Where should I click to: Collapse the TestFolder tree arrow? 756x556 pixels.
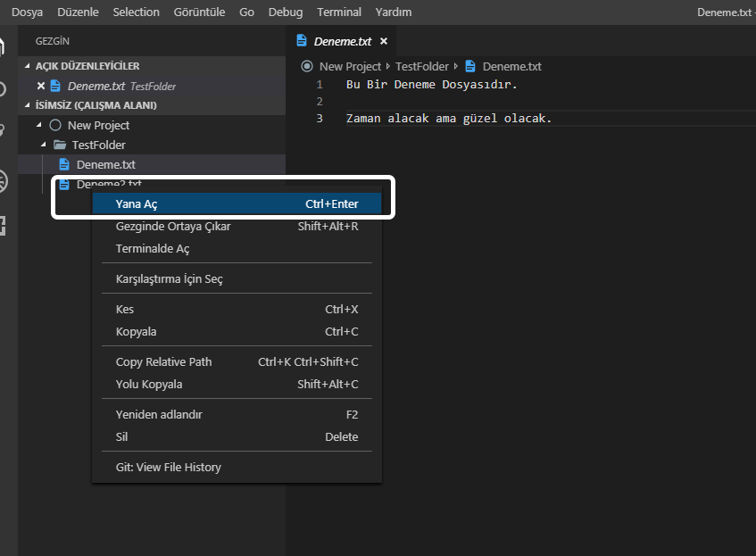[44, 145]
